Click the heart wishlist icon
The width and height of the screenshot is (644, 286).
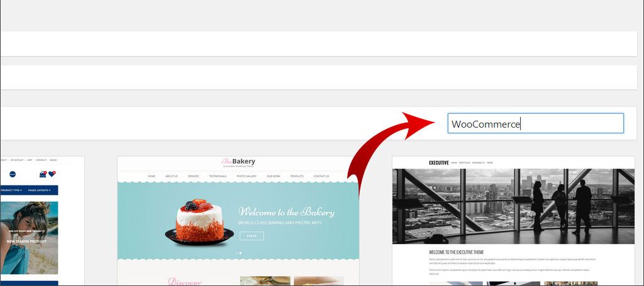click(52, 174)
